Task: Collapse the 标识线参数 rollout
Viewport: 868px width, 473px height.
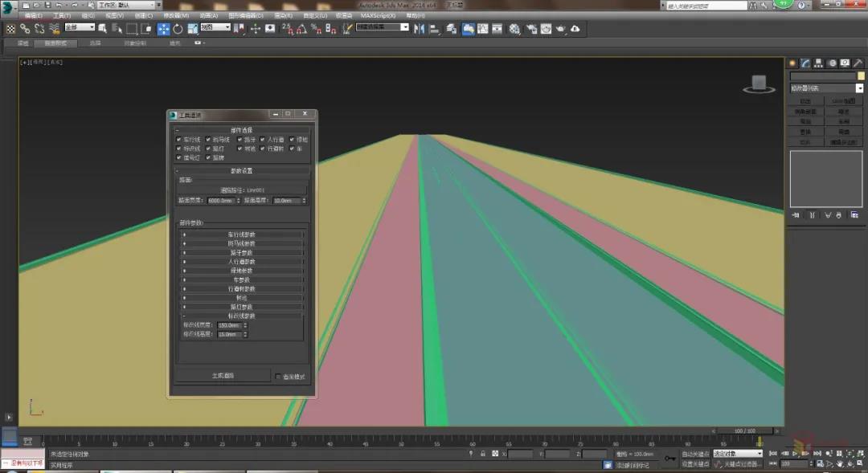Action: point(241,316)
